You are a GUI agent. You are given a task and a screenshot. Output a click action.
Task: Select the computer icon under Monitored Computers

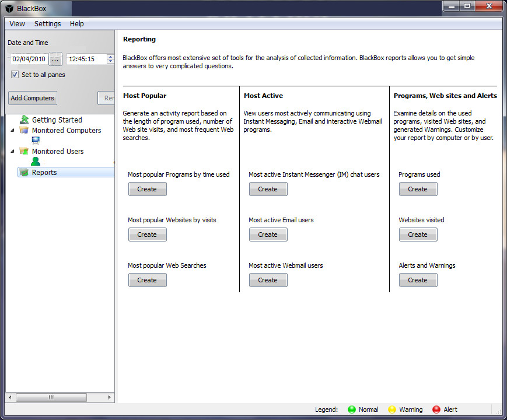36,141
